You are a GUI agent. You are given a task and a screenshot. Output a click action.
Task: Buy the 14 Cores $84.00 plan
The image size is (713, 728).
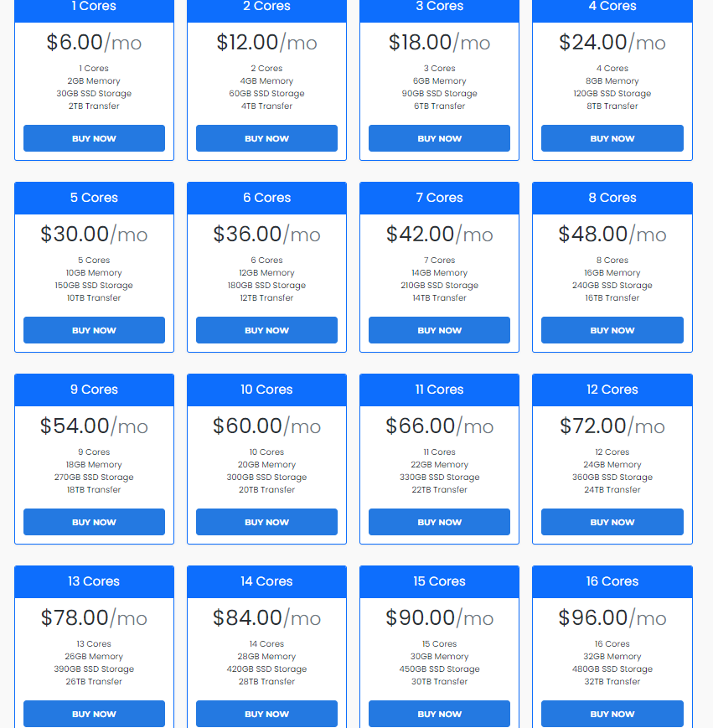coord(266,714)
